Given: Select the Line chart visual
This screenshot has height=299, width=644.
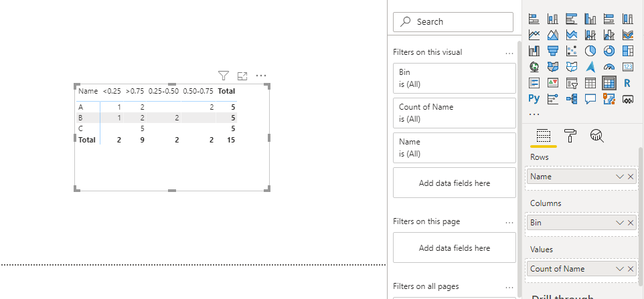Looking at the screenshot, I should [x=534, y=35].
